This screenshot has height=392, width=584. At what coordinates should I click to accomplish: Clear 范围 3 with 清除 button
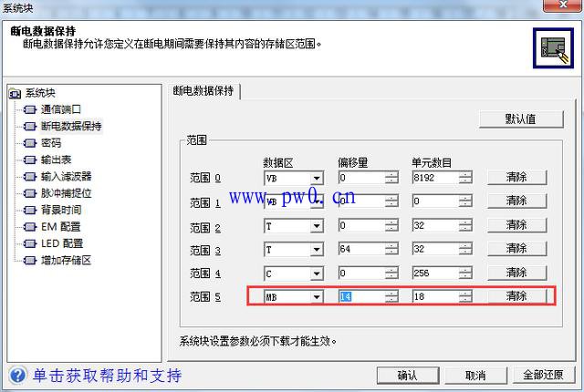[516, 249]
